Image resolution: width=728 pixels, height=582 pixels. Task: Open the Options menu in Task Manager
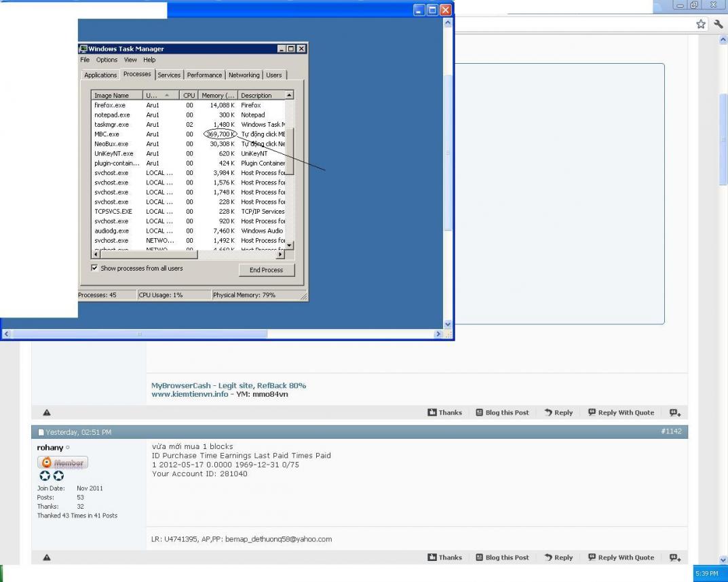click(107, 60)
